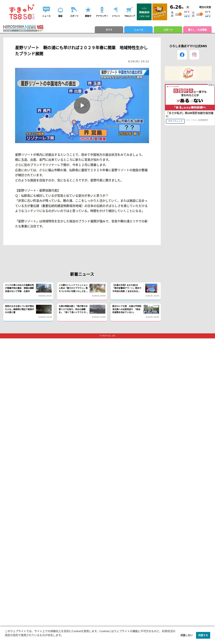Image resolution: width=215 pixels, height=644 pixels.
Task: Click the 「まさか私が」B型肝炎給付金 ad text
Action: tap(190, 115)
